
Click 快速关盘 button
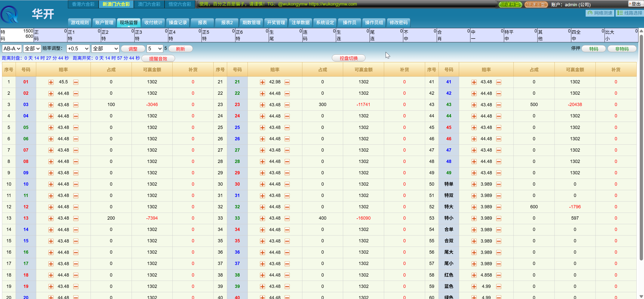click(x=536, y=5)
